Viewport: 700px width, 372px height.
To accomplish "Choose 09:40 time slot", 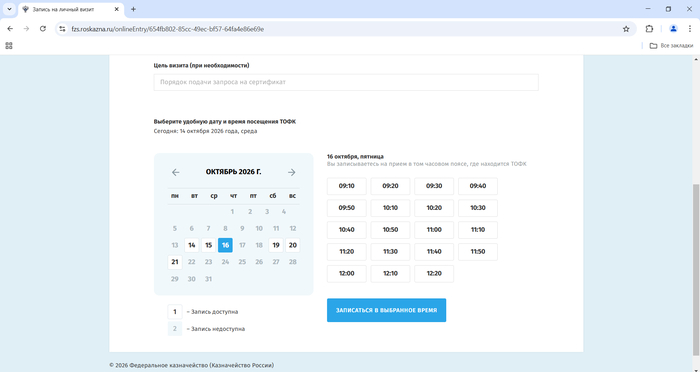I will pos(478,186).
